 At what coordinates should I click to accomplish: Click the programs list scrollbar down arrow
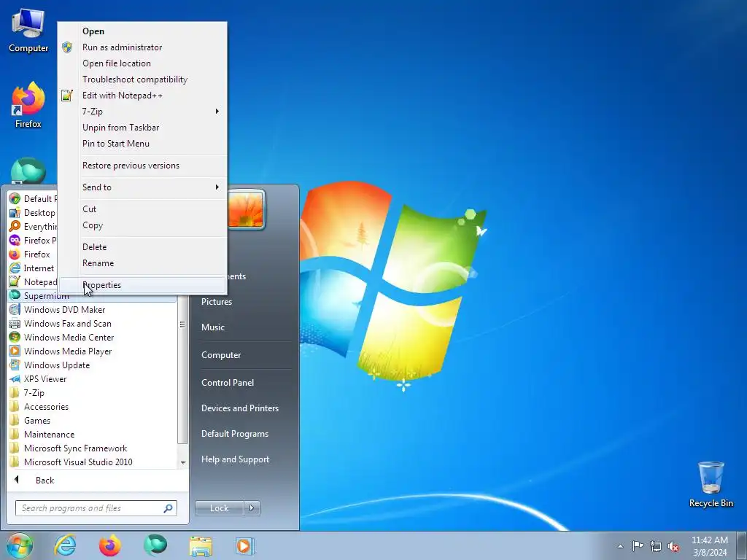[x=183, y=463]
